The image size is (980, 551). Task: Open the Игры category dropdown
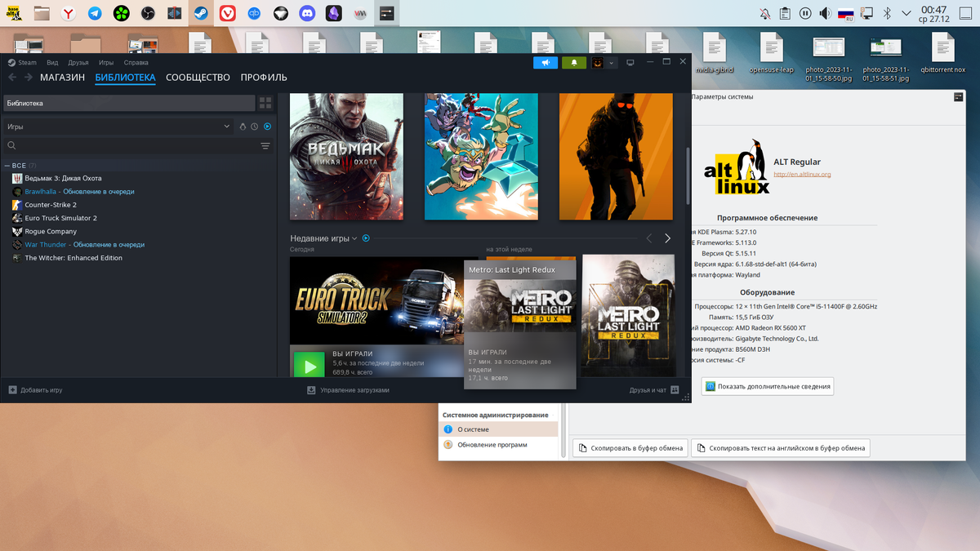point(119,127)
